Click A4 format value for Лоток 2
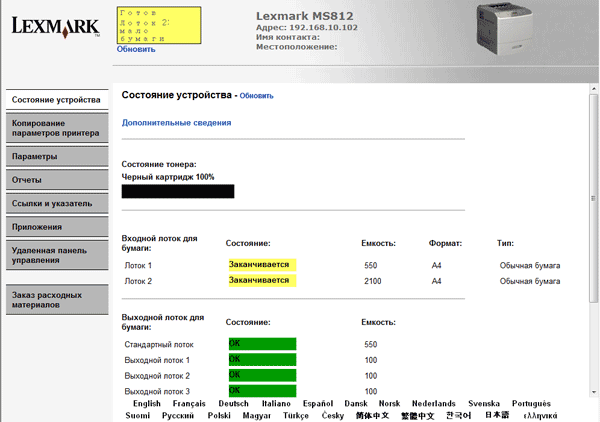The image size is (600, 422). click(x=436, y=281)
